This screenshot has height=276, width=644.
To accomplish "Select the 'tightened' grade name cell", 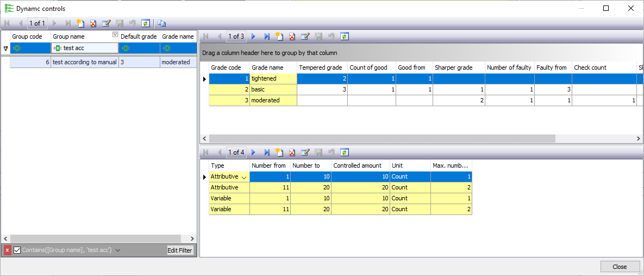I will pyautogui.click(x=273, y=78).
